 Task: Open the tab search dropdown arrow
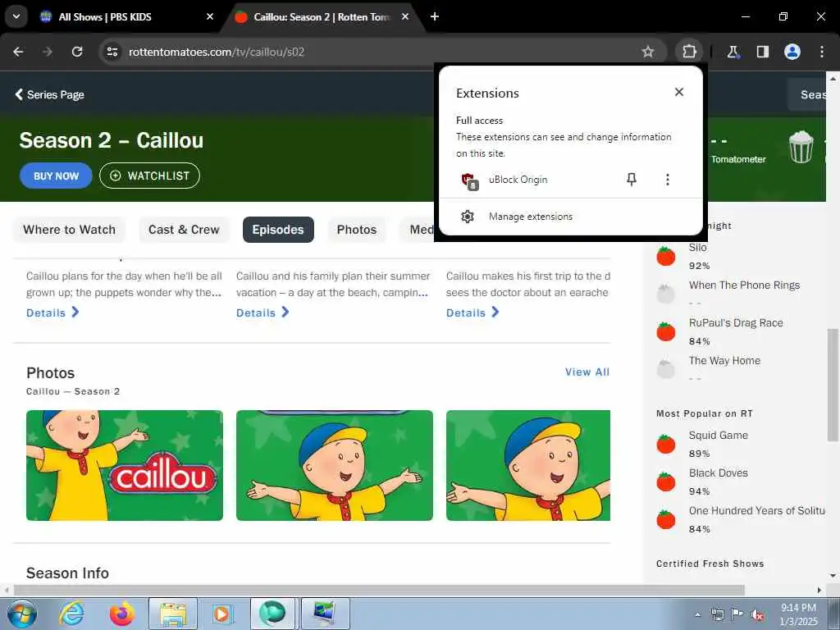coord(16,16)
